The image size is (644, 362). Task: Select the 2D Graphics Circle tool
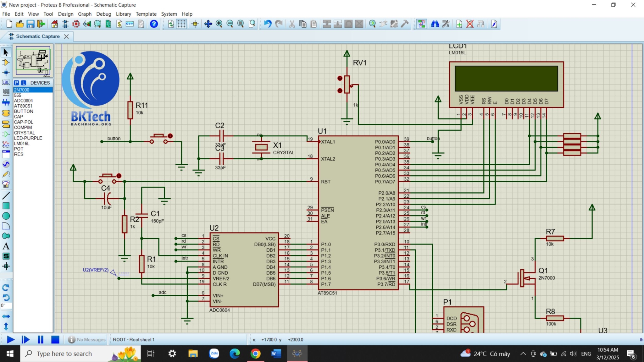coord(6,216)
